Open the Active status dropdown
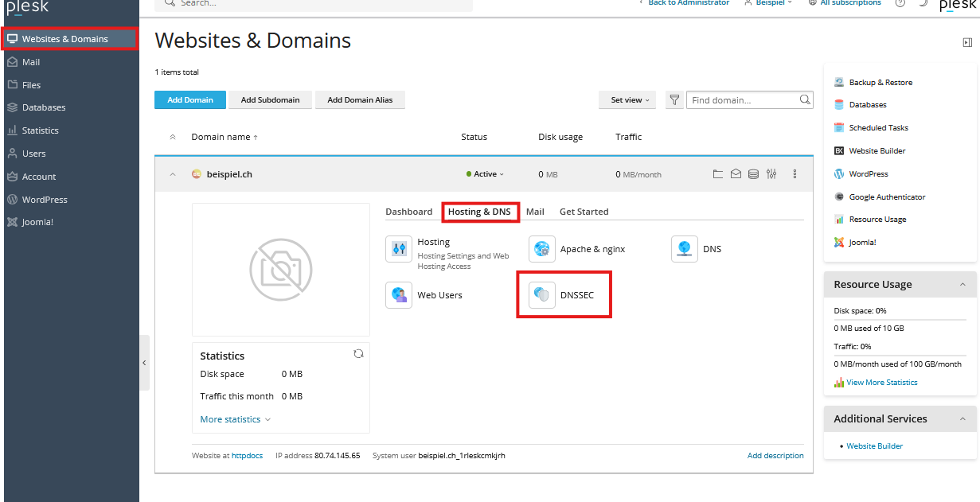 [x=485, y=174]
